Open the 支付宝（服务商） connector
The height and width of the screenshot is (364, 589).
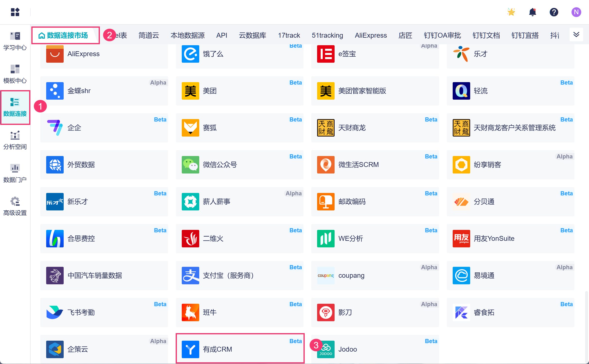click(x=240, y=275)
